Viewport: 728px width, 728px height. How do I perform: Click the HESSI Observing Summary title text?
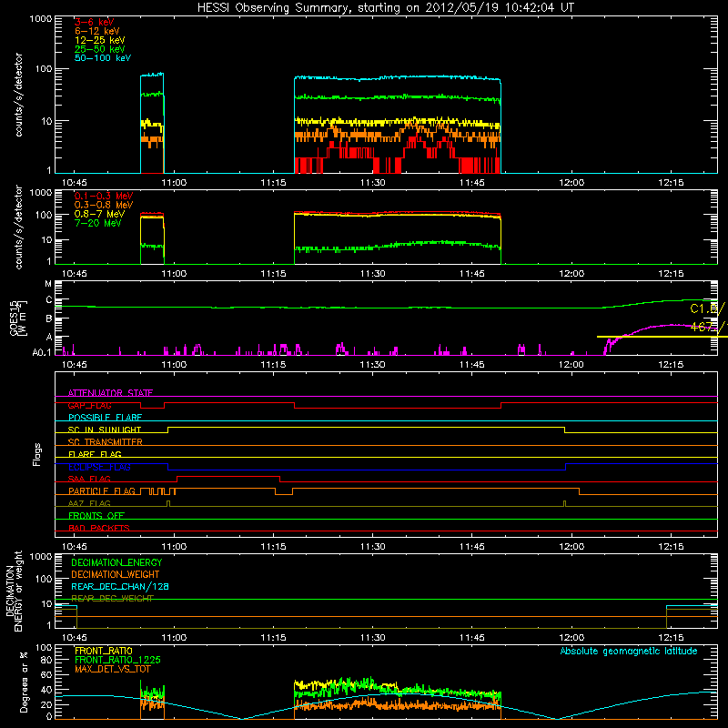coord(385,8)
